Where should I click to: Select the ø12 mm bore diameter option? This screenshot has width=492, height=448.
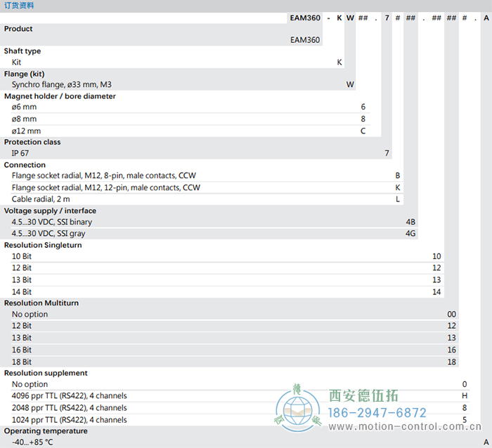click(x=26, y=131)
